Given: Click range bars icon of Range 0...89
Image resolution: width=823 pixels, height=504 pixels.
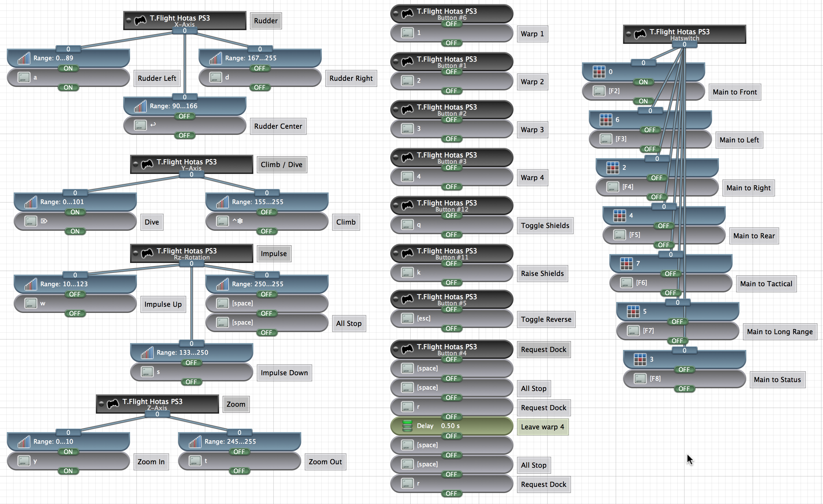Looking at the screenshot, I should tap(24, 59).
